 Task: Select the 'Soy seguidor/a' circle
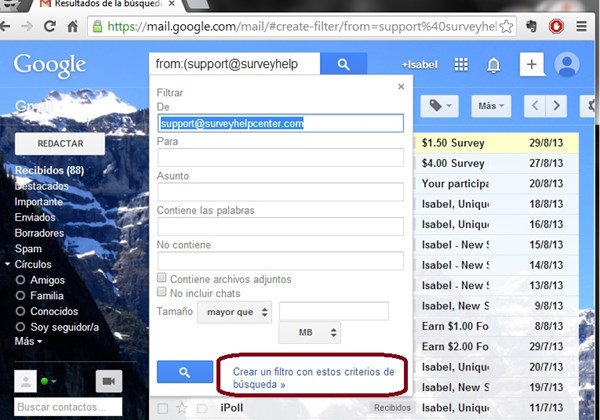click(x=64, y=327)
